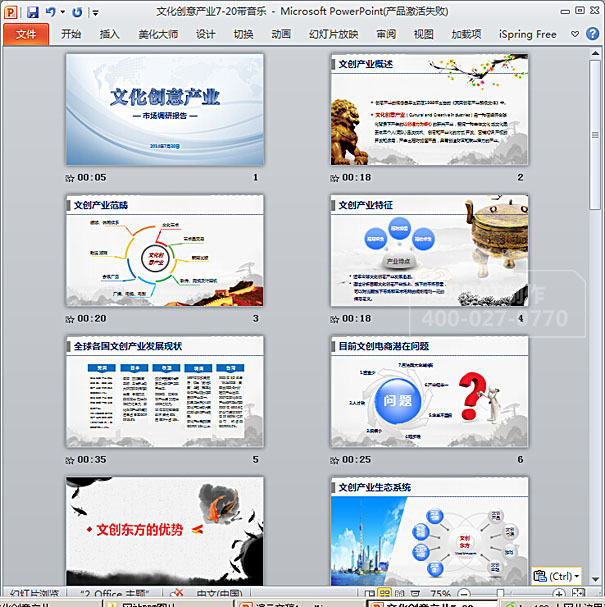605x607 pixels.
Task: Click the PowerPoint help question mark icon
Action: [x=594, y=33]
